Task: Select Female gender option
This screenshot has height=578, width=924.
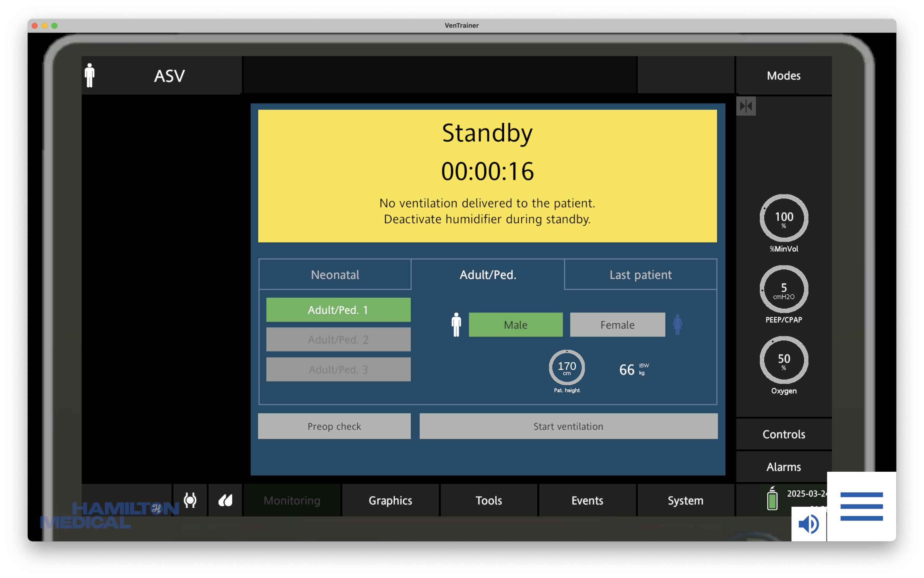Action: (x=617, y=325)
